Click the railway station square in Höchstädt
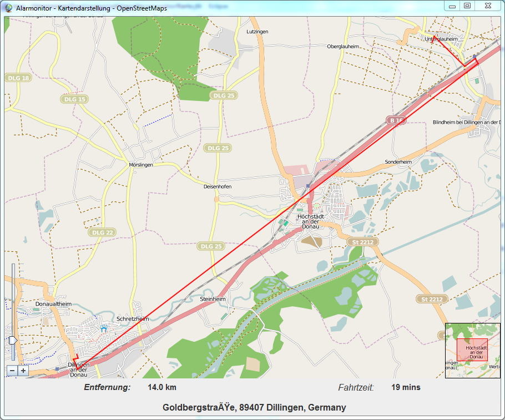The width and height of the screenshot is (505, 420). coord(308,186)
